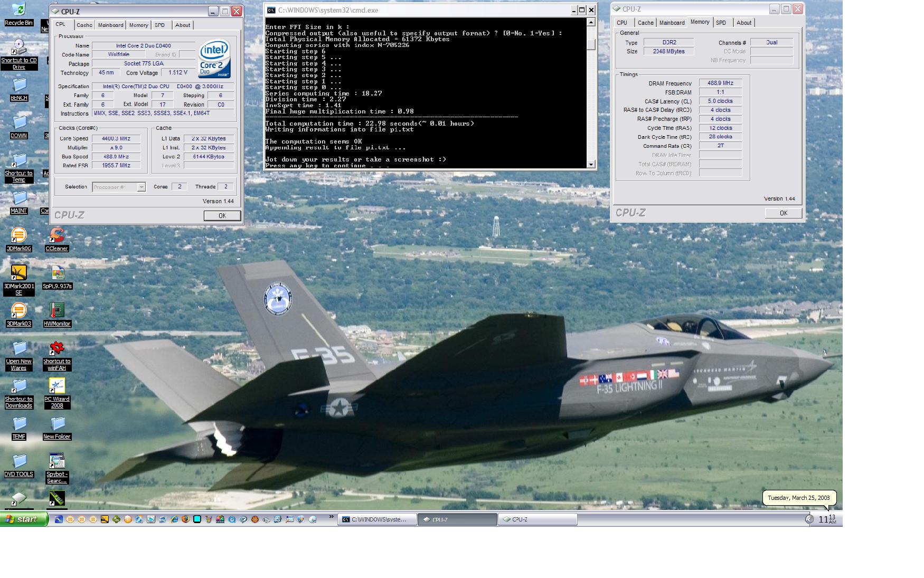Click the cmd window vertical scrollbar thumb
Screen dimensions: 924x578
(x=591, y=45)
